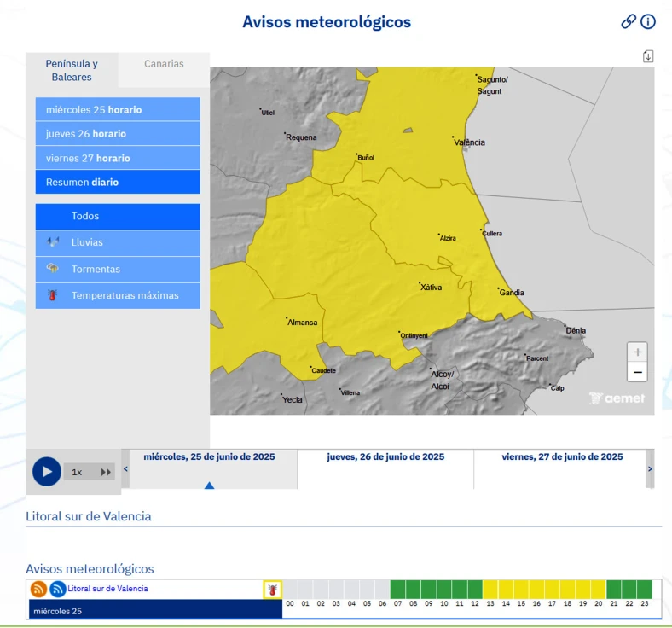Click València on the map
This screenshot has height=628, width=672.
tap(469, 142)
